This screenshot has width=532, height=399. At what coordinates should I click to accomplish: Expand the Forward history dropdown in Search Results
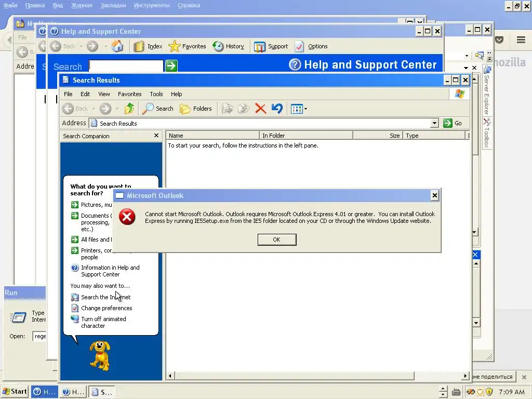pos(117,109)
